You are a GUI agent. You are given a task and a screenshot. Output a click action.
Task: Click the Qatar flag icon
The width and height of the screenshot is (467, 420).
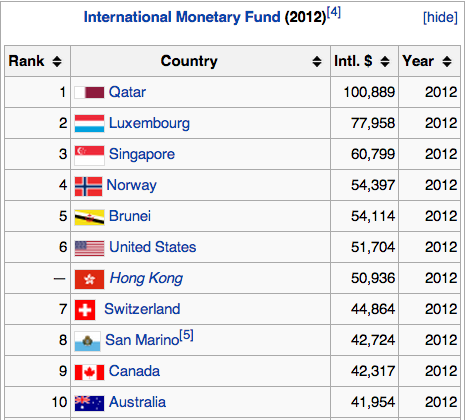click(89, 92)
